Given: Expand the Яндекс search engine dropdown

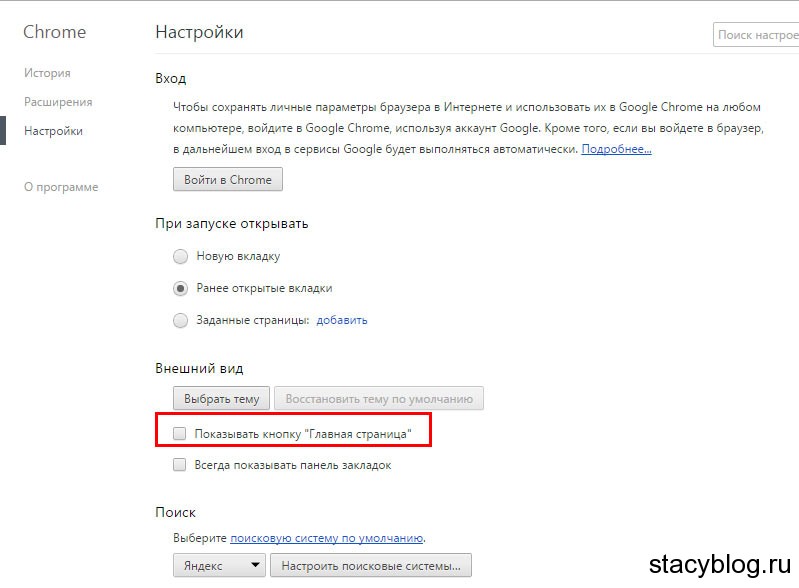Looking at the screenshot, I should 219,566.
